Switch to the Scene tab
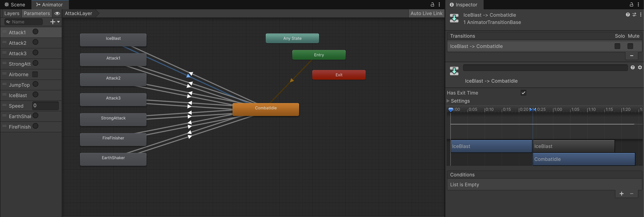Screen dimensions: 644x217 click(15, 5)
